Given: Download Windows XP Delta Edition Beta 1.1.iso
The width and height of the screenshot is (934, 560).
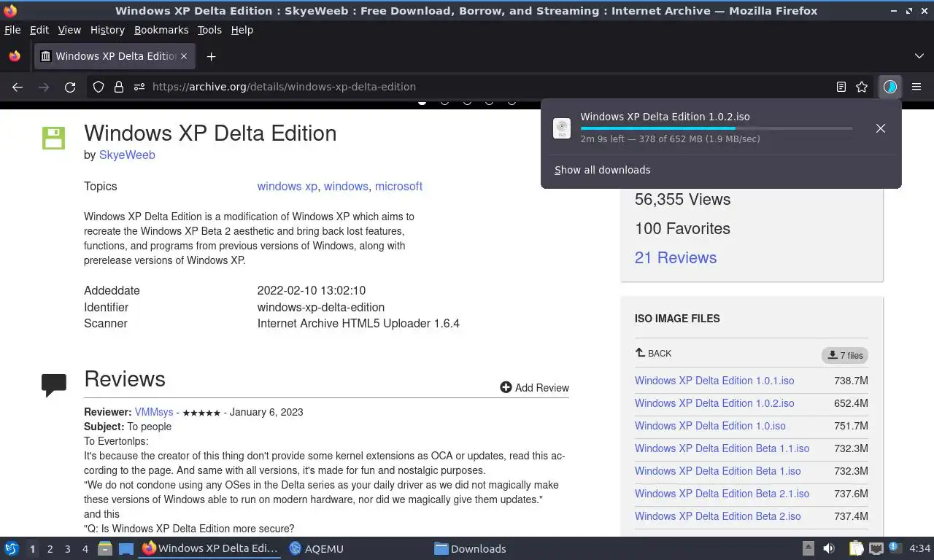Looking at the screenshot, I should (722, 448).
